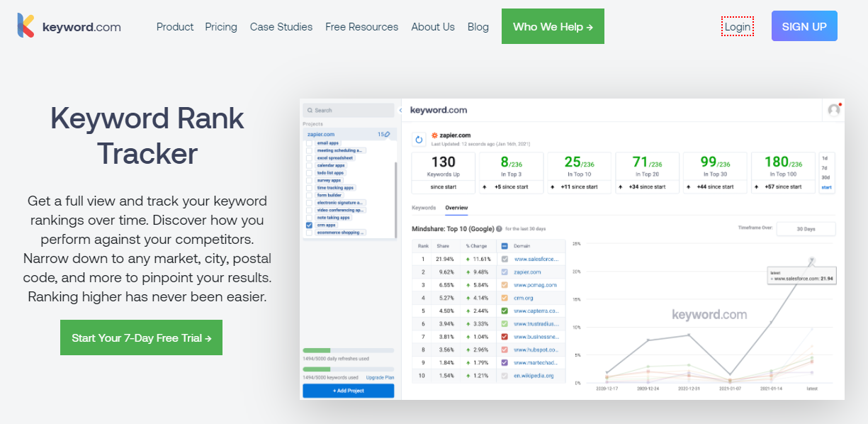Open the 30 Days timeframe dropdown
Screen dimensions: 868x424
pyautogui.click(x=806, y=229)
